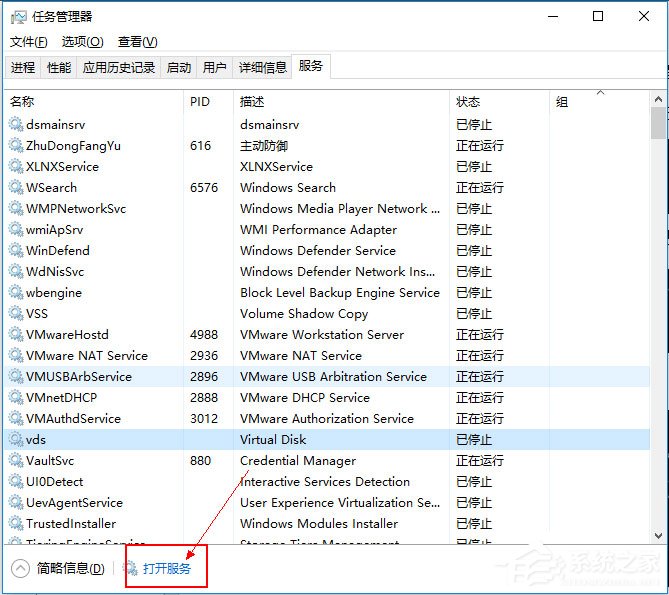
Task: Click the Task Manager app icon in title bar
Action: tap(19, 16)
